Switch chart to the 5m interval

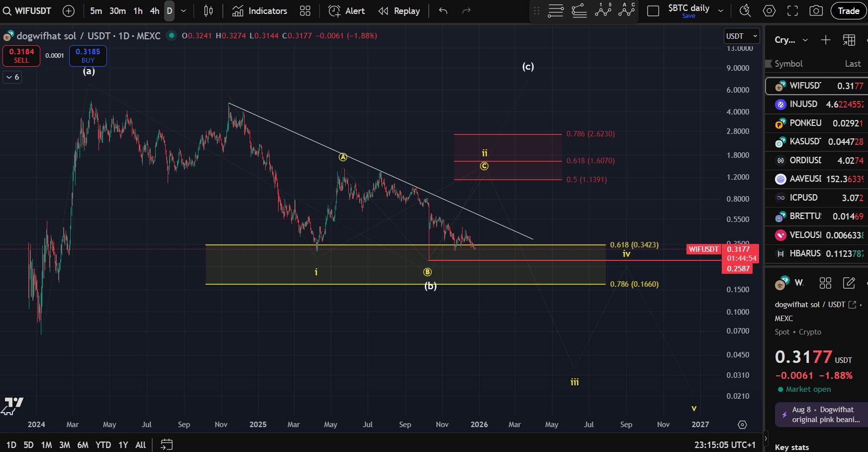click(96, 11)
